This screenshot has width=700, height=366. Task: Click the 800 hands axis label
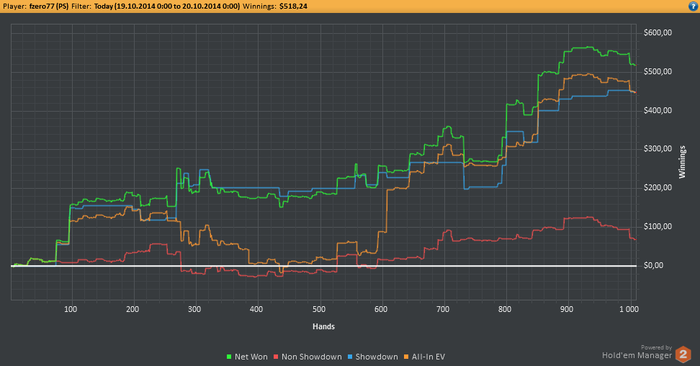click(x=505, y=309)
